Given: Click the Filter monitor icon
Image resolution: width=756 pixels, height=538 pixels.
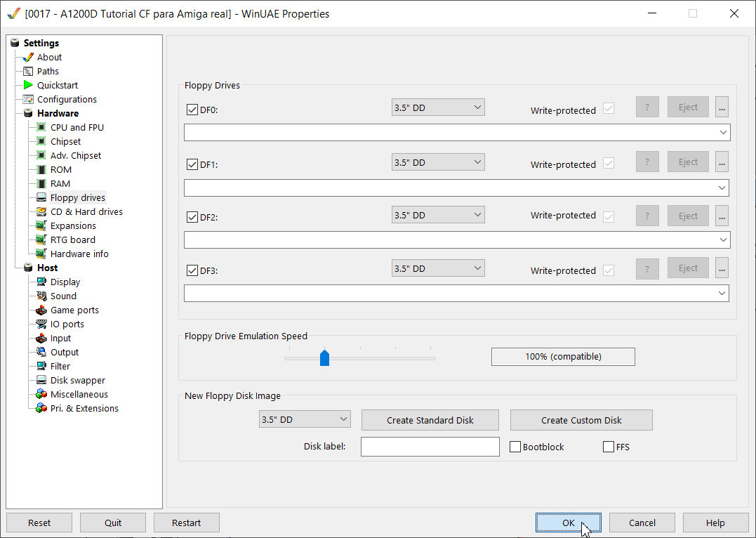Looking at the screenshot, I should [41, 366].
